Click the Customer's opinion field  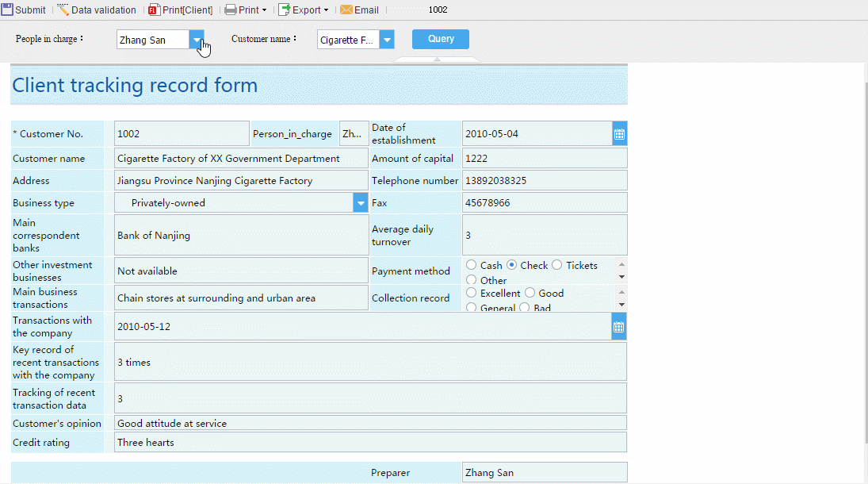coord(370,423)
